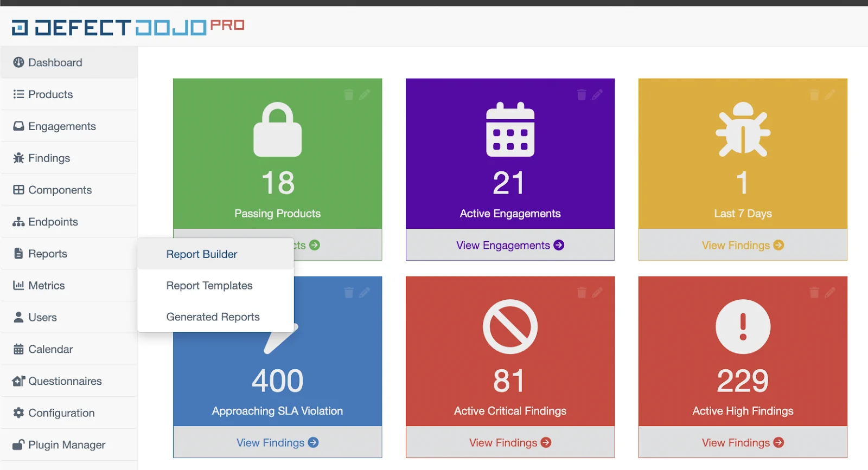The width and height of the screenshot is (868, 470).
Task: Click the calendar icon in Active Engagements tile
Action: (510, 130)
